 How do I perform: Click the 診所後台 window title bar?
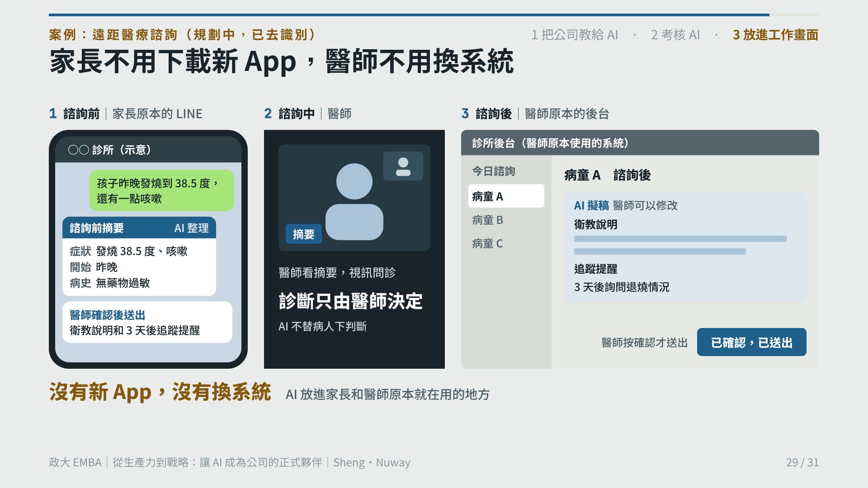tap(640, 143)
